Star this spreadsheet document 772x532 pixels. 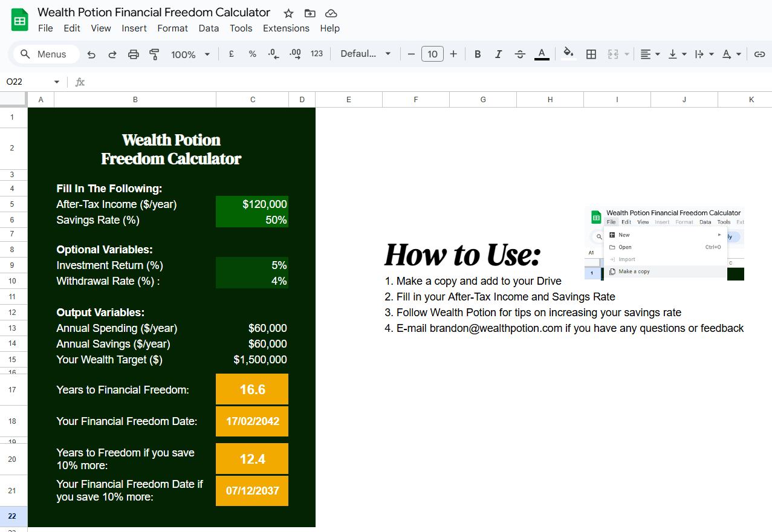click(288, 13)
